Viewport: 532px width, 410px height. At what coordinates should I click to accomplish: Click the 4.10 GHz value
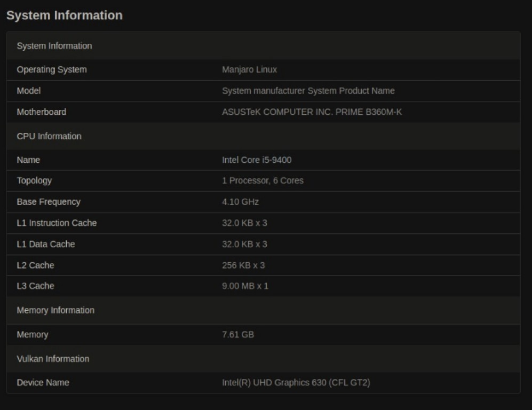[240, 202]
